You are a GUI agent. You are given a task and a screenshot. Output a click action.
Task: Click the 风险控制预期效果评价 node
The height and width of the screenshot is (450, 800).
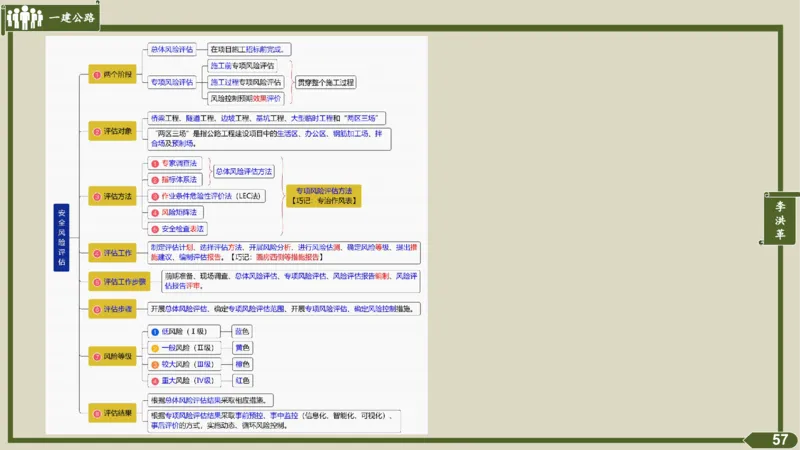tap(246, 98)
